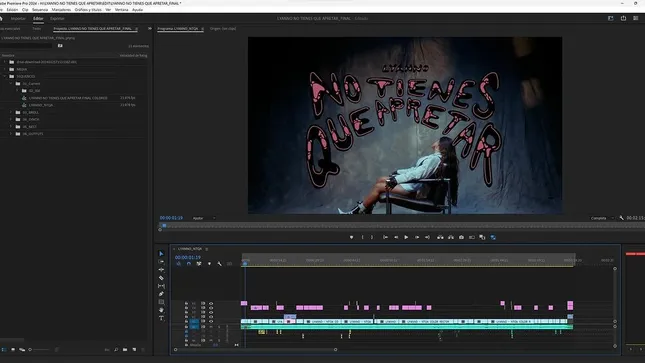Image resolution: width=645 pixels, height=363 pixels.
Task: Toggle eye visibility of lowest video track
Action: [211, 321]
